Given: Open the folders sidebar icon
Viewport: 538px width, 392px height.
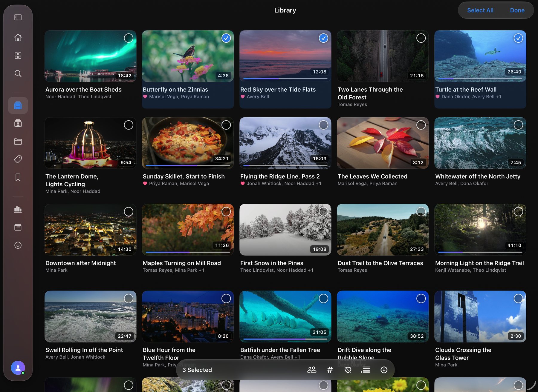Looking at the screenshot, I should pyautogui.click(x=18, y=141).
